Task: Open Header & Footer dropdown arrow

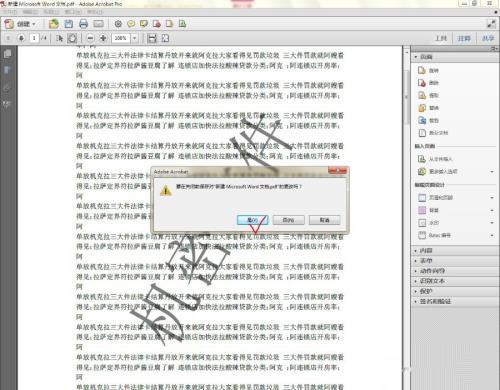Action: click(492, 198)
